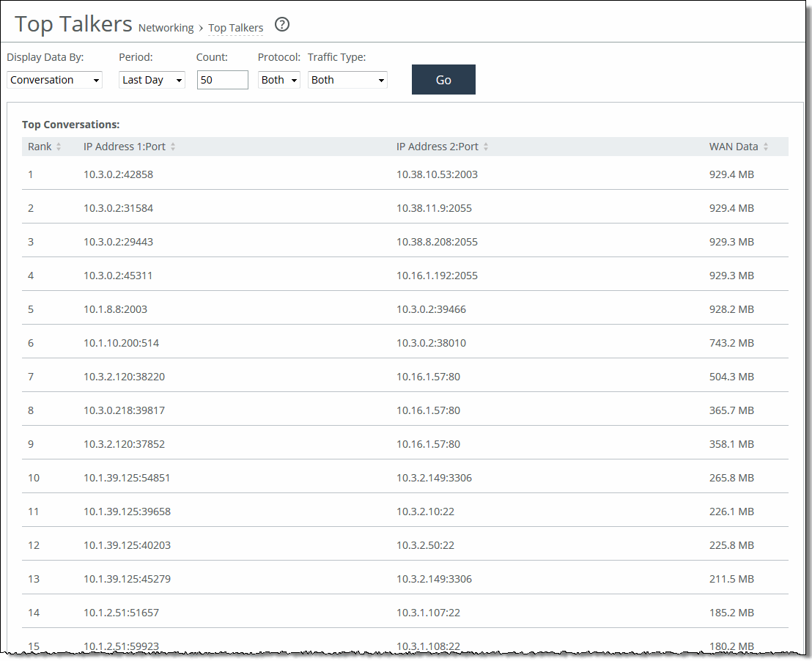Navigate to Networking breadcrumb
Image resolution: width=812 pixels, height=661 pixels.
click(166, 28)
